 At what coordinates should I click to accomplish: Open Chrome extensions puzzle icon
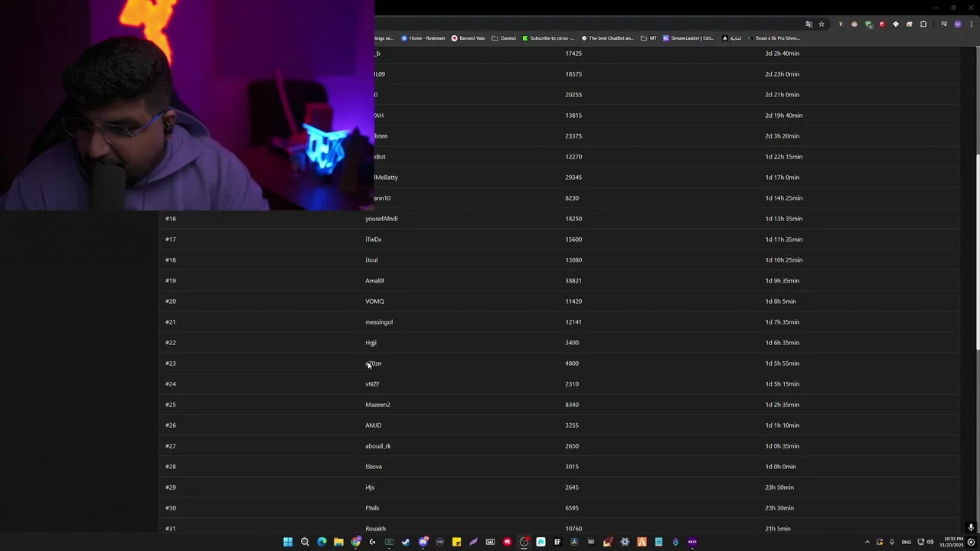(923, 24)
